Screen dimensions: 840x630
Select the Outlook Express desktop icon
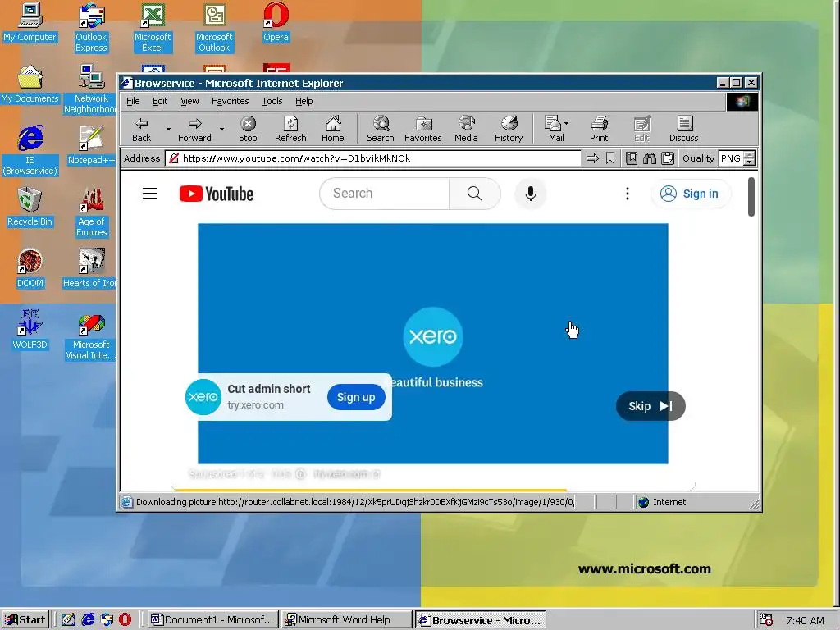[91, 28]
